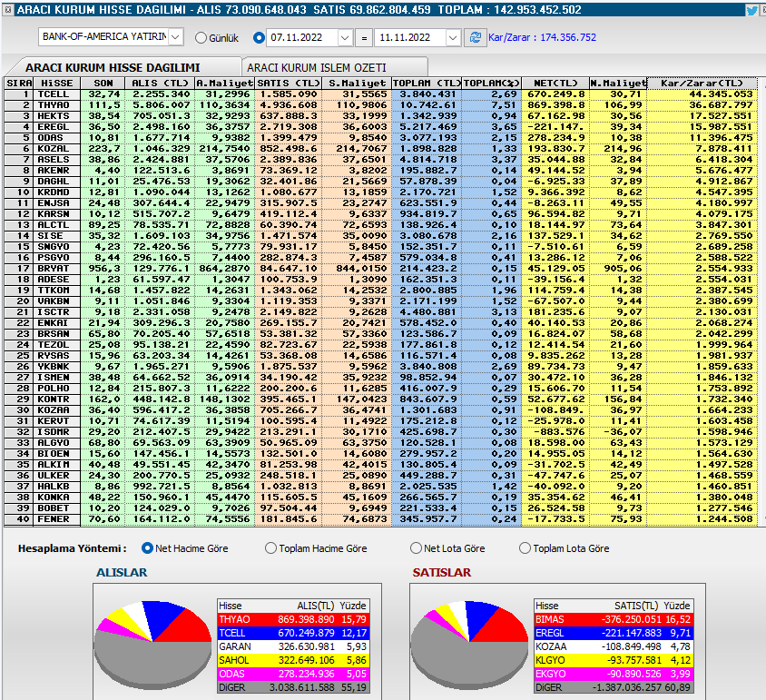Sort by the HISSE column header

point(57,84)
